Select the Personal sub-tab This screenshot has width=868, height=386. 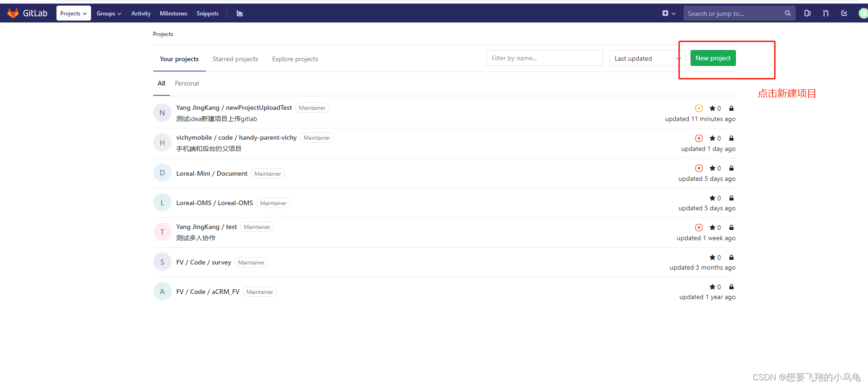(187, 83)
